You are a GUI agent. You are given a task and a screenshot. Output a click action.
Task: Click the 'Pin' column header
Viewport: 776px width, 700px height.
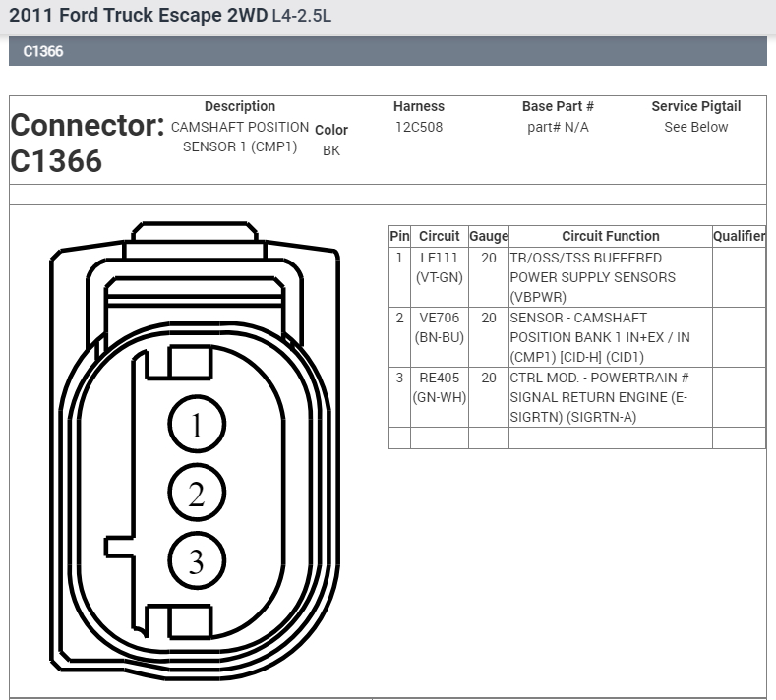point(399,237)
